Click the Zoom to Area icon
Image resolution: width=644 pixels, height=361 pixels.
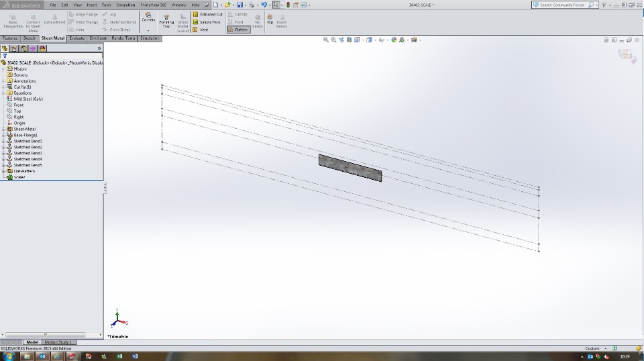point(333,40)
